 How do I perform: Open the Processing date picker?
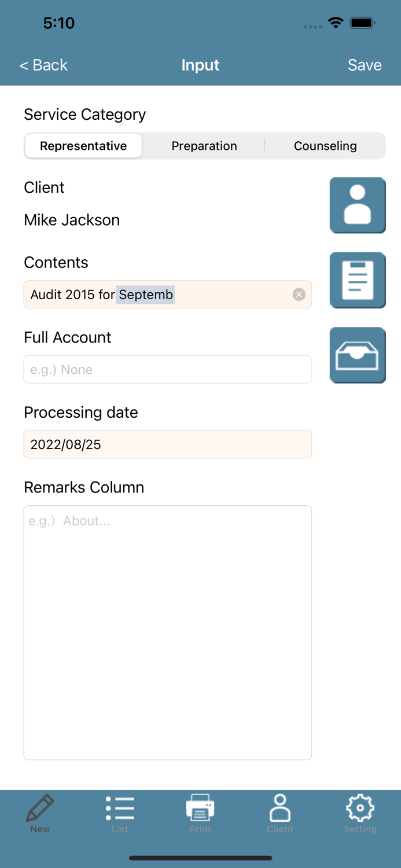coord(167,444)
